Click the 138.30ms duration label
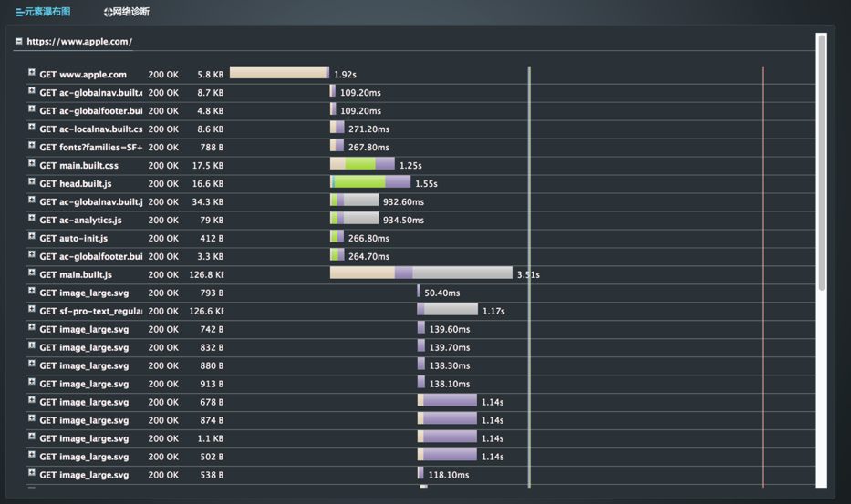 coord(450,365)
